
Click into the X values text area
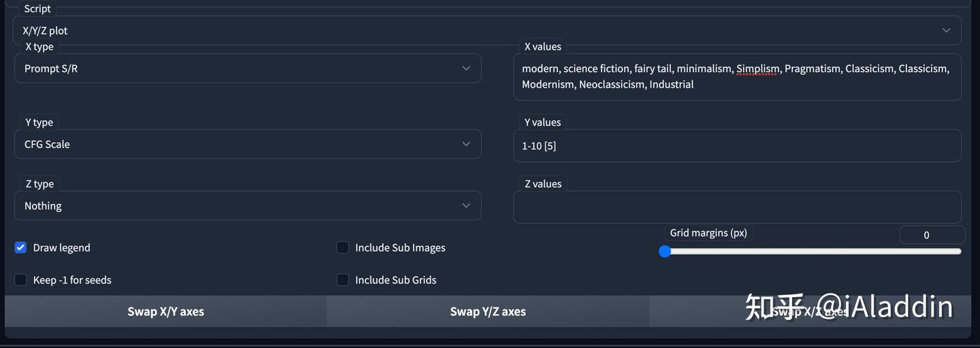pyautogui.click(x=736, y=77)
